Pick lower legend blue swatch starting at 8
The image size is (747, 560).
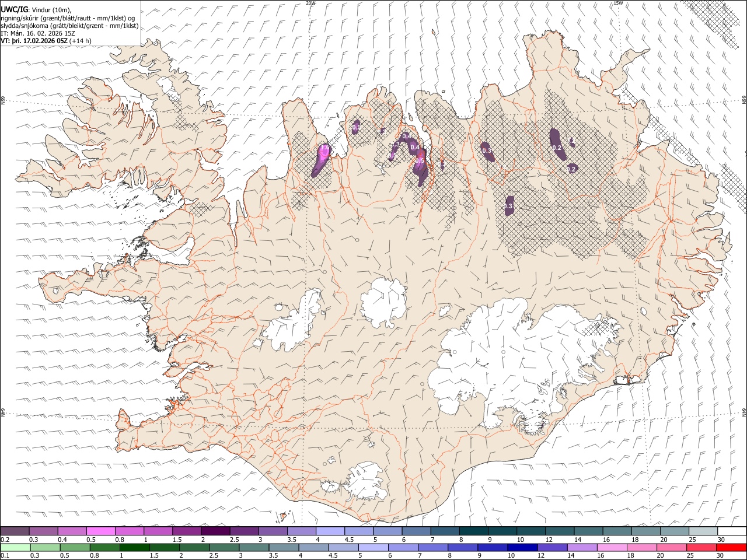click(462, 547)
